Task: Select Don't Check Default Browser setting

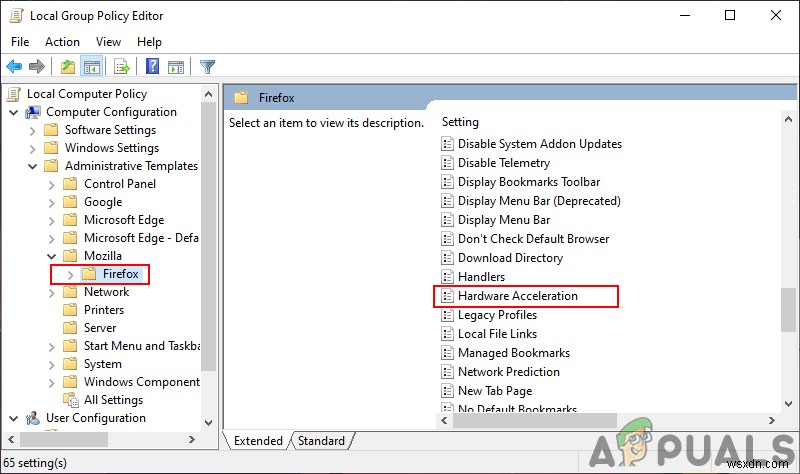Action: [533, 239]
